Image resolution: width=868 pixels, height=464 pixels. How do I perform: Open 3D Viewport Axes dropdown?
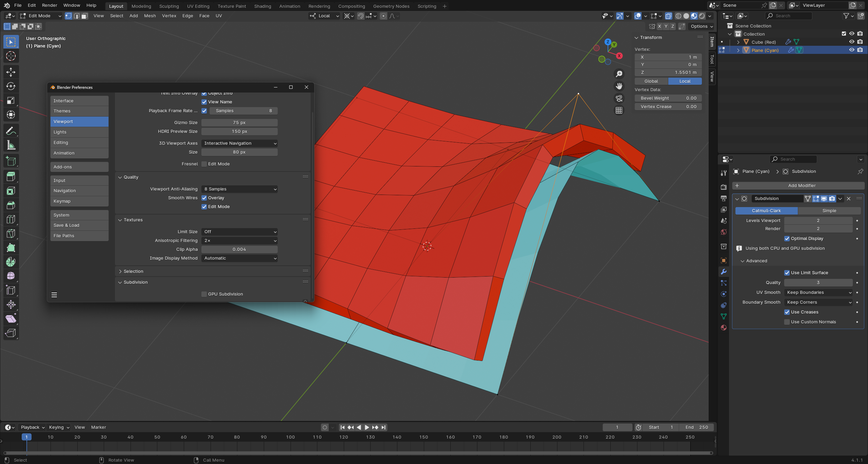(x=239, y=143)
